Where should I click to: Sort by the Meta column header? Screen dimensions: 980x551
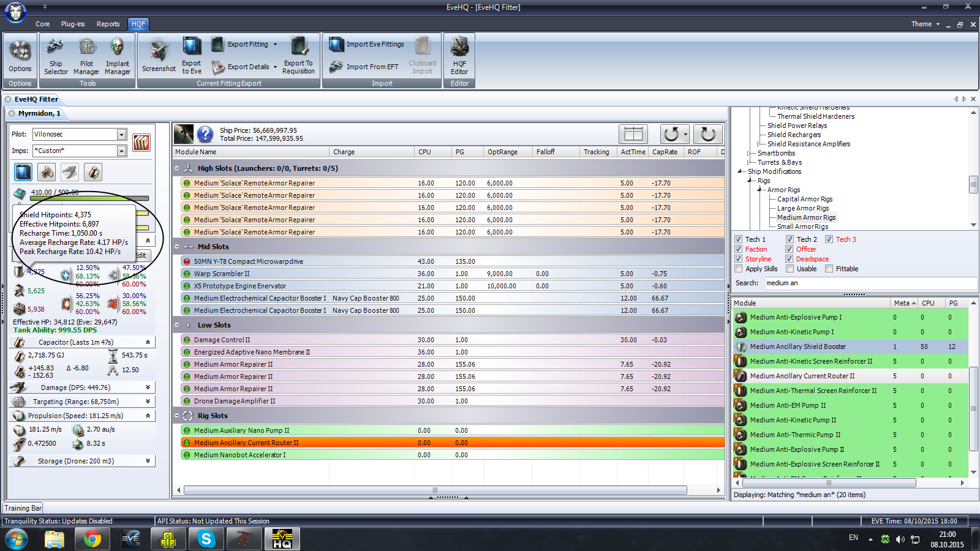click(905, 303)
